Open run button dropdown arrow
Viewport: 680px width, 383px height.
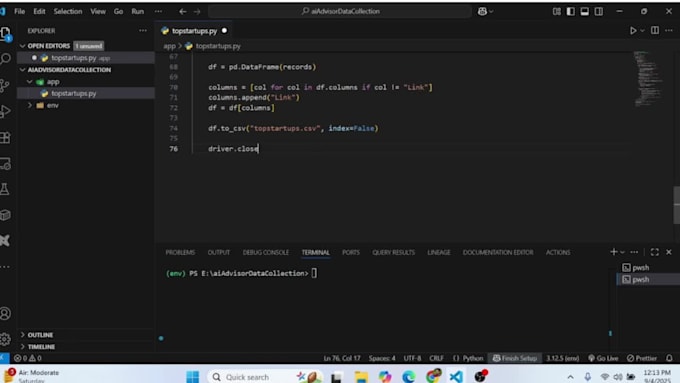642,31
